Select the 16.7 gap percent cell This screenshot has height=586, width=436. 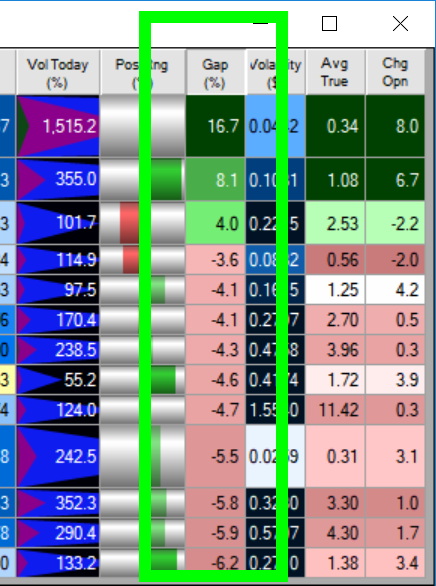coord(216,126)
